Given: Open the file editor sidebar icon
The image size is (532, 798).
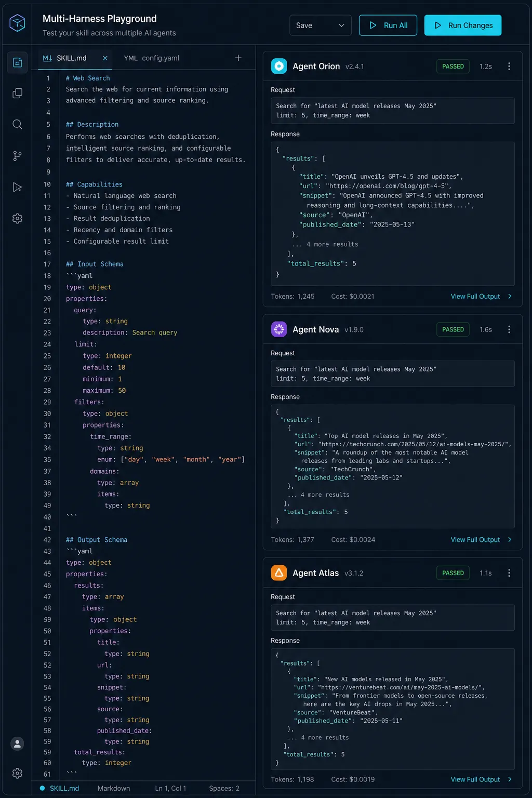Looking at the screenshot, I should coord(17,62).
